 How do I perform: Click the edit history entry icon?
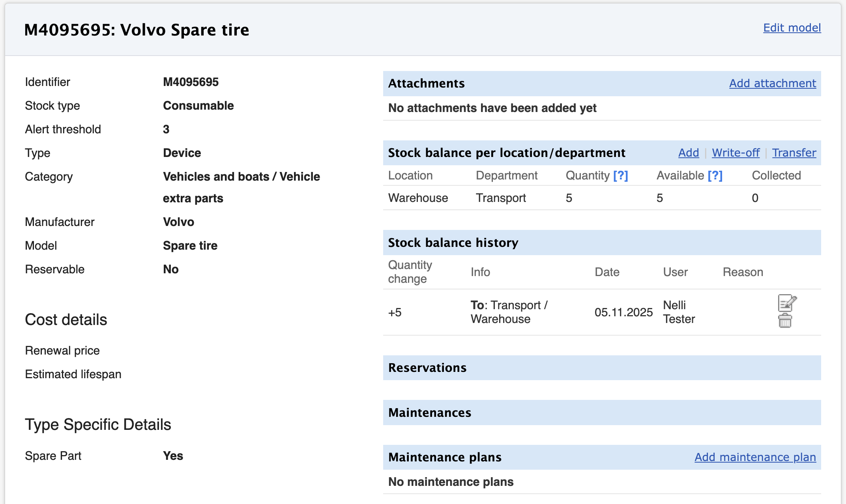(787, 303)
